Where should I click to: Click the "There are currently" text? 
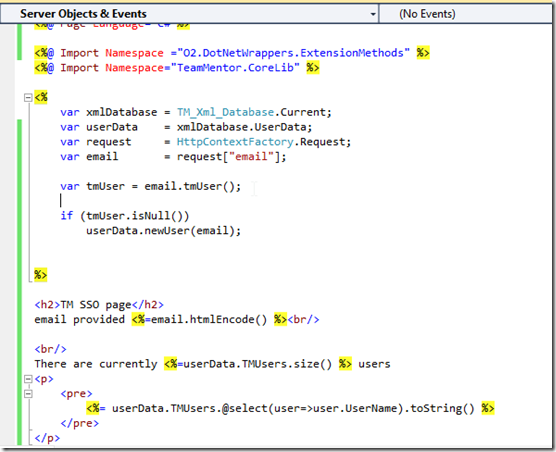pyautogui.click(x=96, y=364)
